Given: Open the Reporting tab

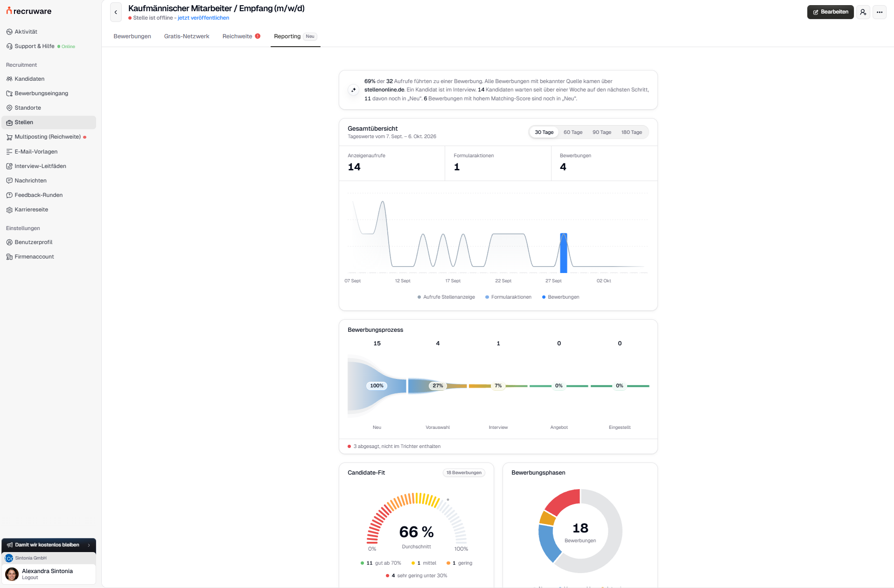Looking at the screenshot, I should coord(295,36).
